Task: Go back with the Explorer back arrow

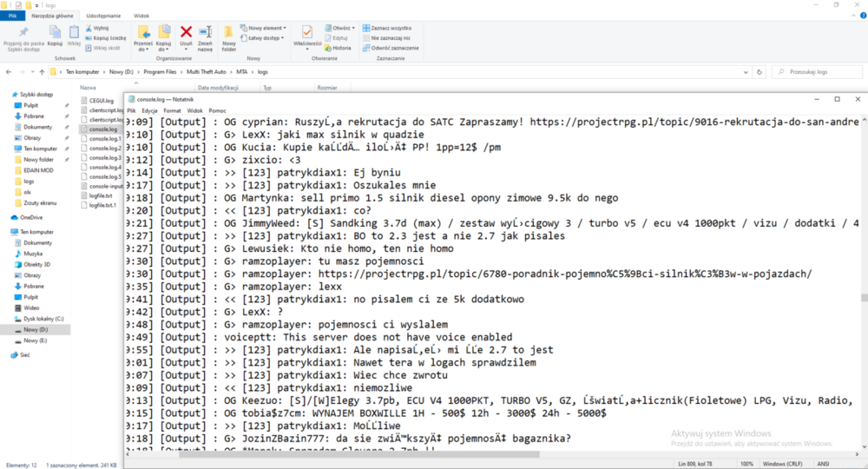Action: point(9,72)
